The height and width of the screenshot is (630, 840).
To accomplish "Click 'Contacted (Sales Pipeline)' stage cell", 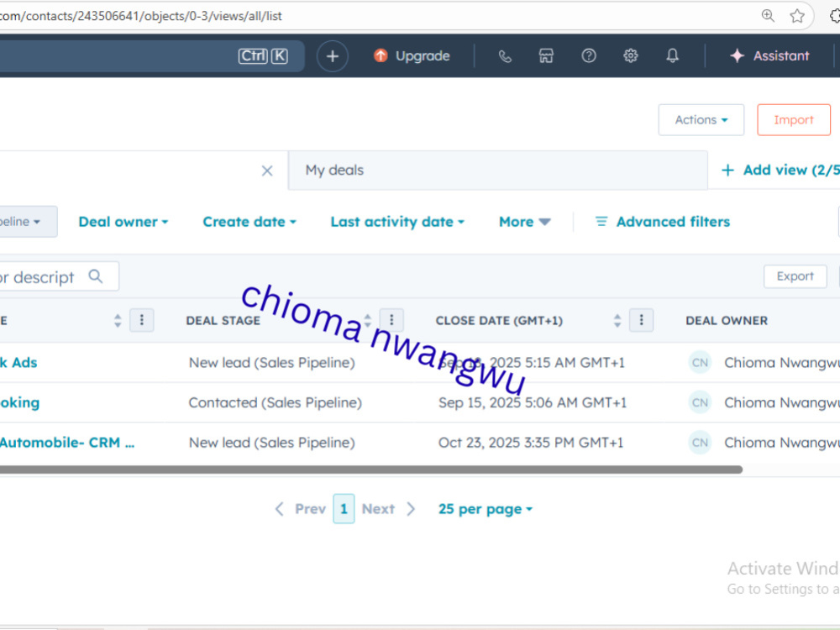I will tap(276, 402).
